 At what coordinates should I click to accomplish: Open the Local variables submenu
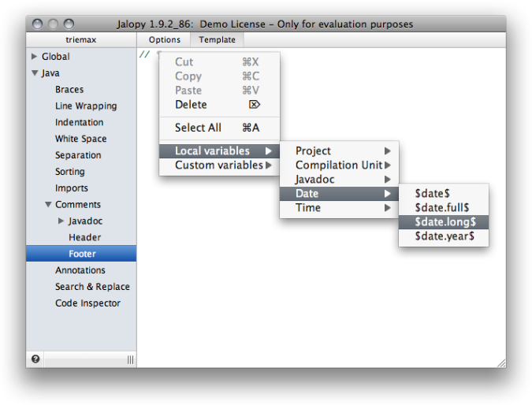(219, 151)
